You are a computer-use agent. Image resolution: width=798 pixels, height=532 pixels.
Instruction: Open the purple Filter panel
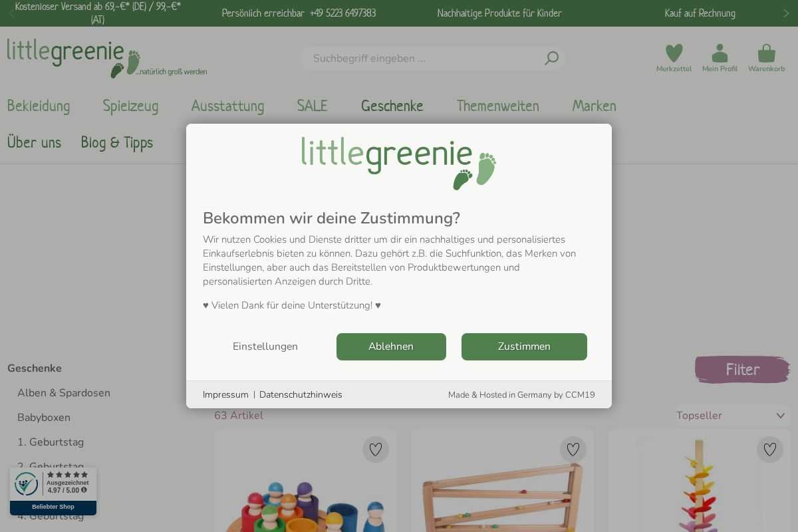pos(742,370)
